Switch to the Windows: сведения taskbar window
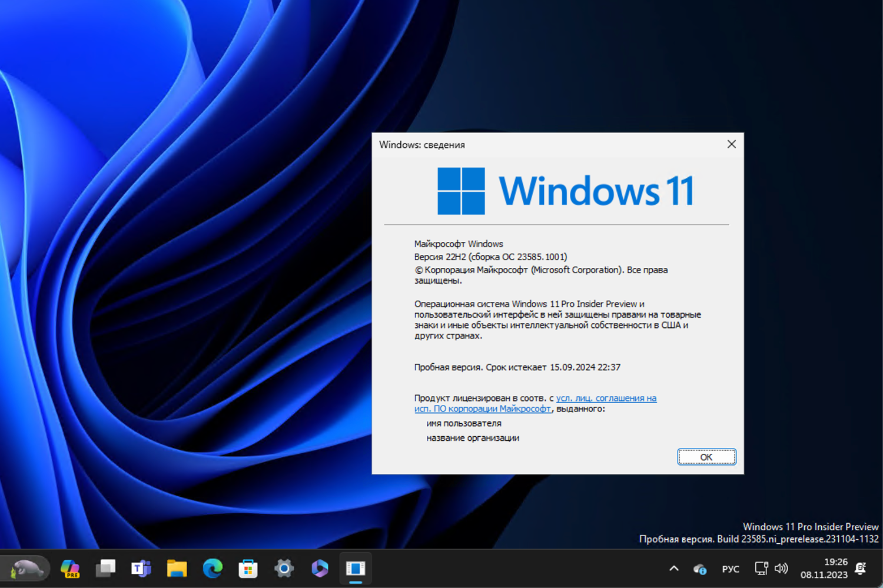The height and width of the screenshot is (588, 883). click(356, 568)
